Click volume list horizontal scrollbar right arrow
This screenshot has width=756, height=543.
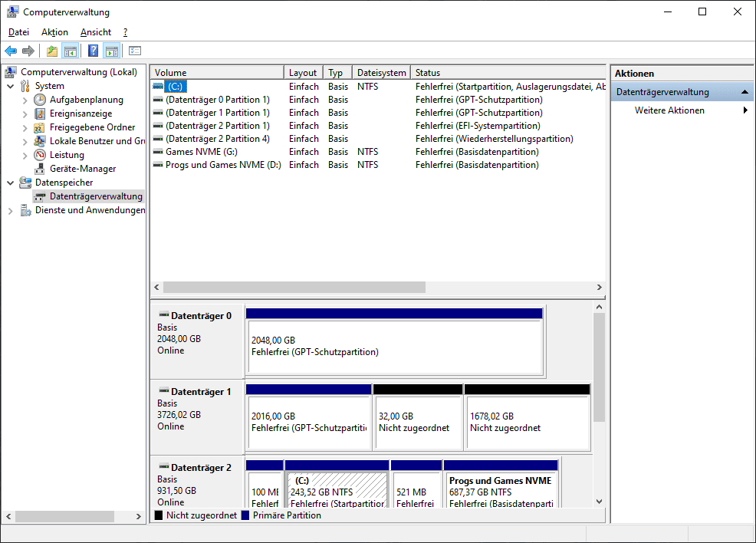(600, 288)
